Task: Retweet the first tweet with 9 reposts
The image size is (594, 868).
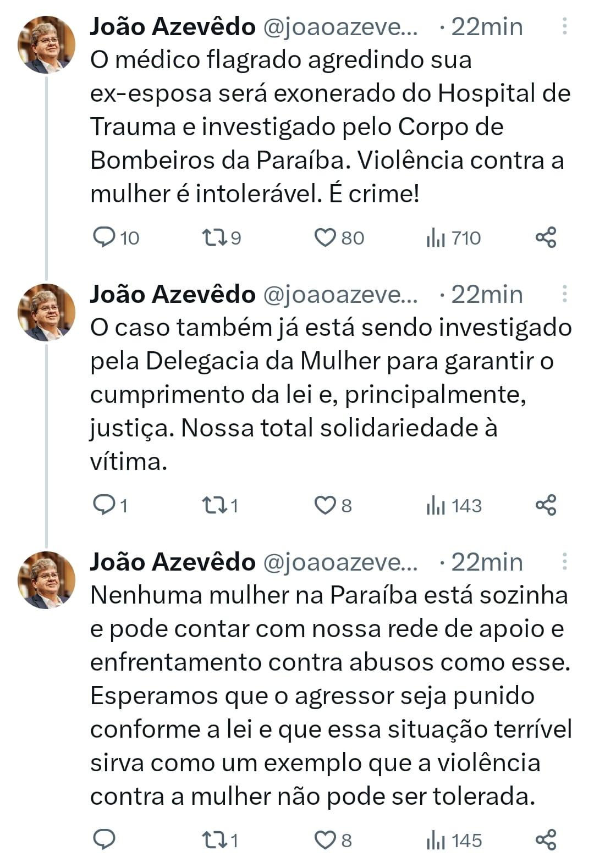Action: pos(213,237)
